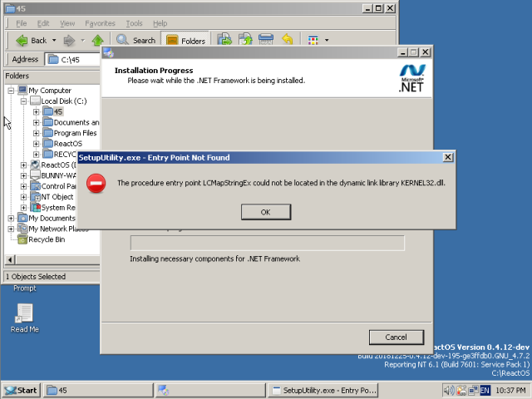The width and height of the screenshot is (532, 399).
Task: Toggle the Folders pane button
Action: point(185,41)
